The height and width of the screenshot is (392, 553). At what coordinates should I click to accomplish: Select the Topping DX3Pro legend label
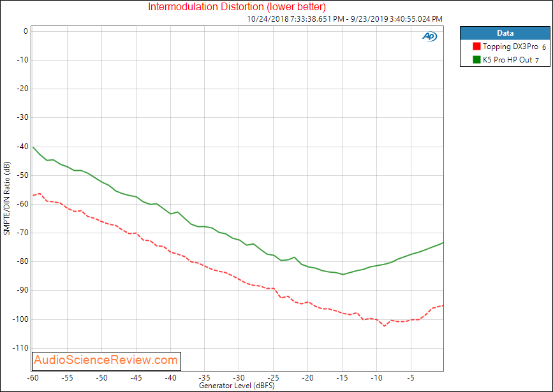point(510,46)
